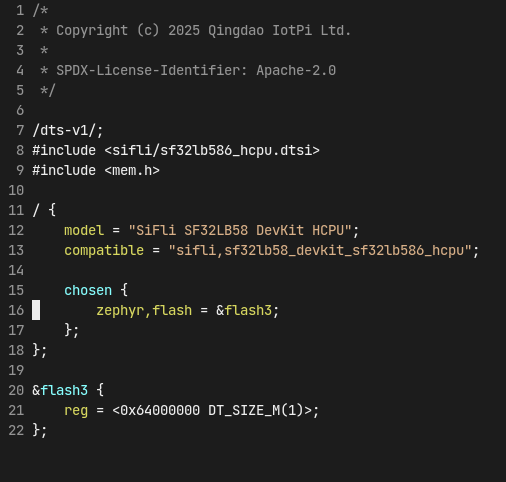
Task: Click the 0x64000000 address value
Action: pyautogui.click(x=160, y=410)
